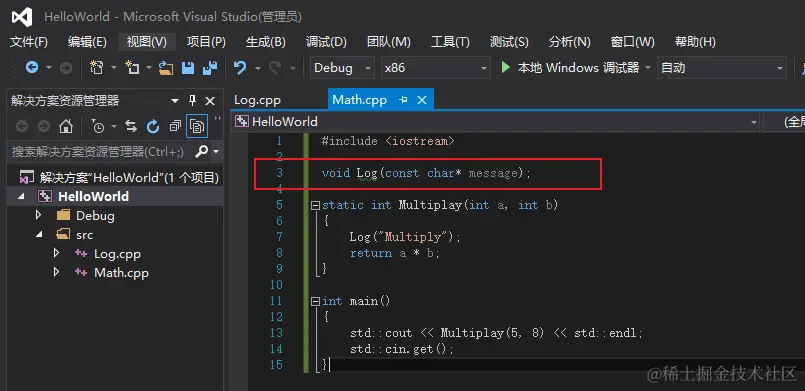805x391 pixels.
Task: Click the Save All toolbar icon
Action: 210,68
